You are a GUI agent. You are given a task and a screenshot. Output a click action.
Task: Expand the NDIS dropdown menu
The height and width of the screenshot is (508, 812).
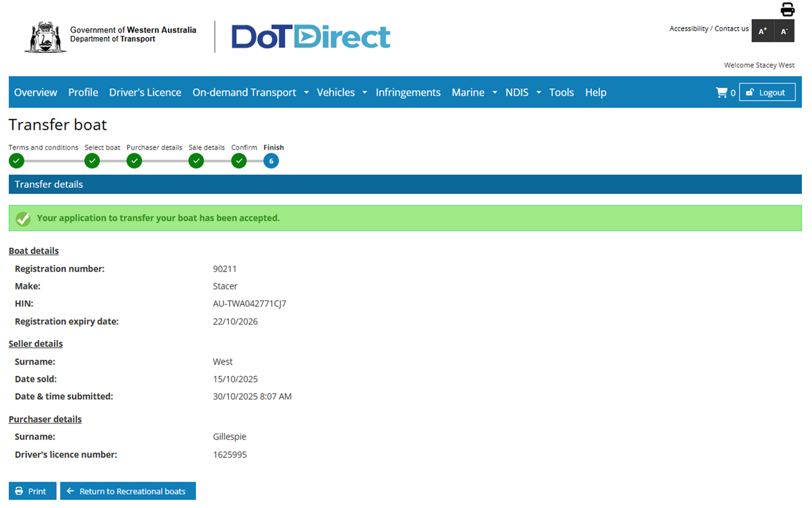pos(538,92)
